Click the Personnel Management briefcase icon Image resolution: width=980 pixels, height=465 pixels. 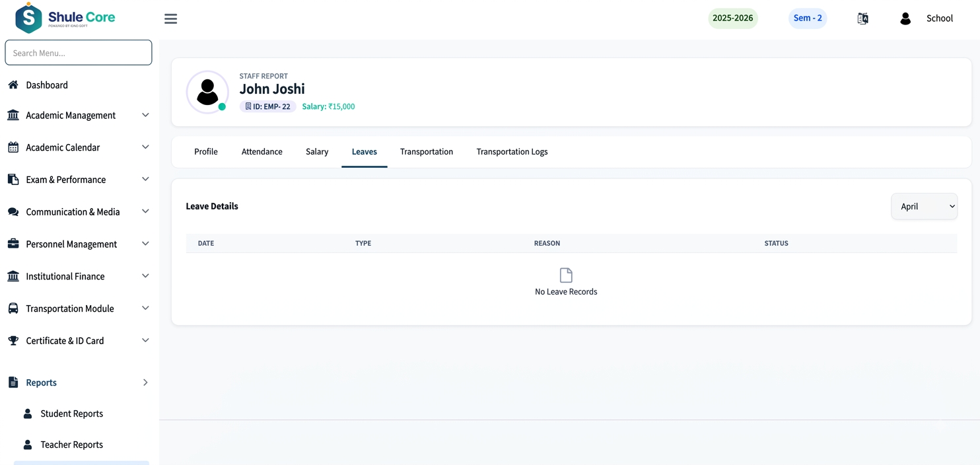[x=13, y=244]
